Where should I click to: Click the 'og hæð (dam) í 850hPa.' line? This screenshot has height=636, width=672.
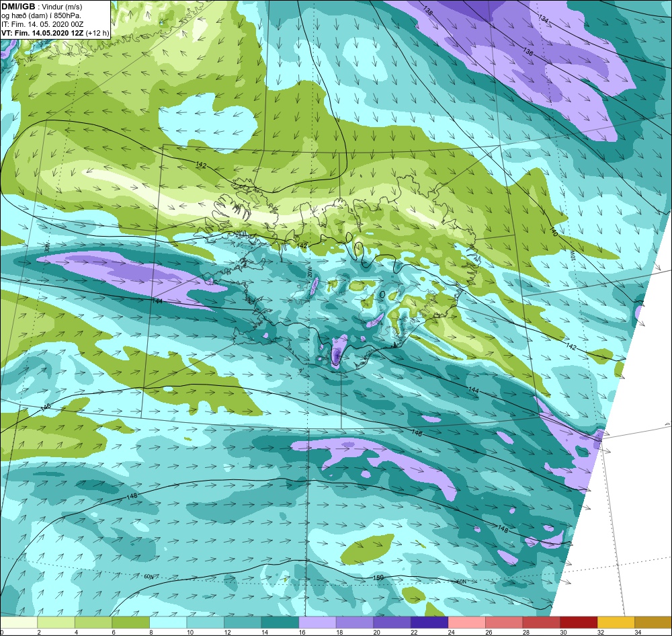tap(41, 16)
